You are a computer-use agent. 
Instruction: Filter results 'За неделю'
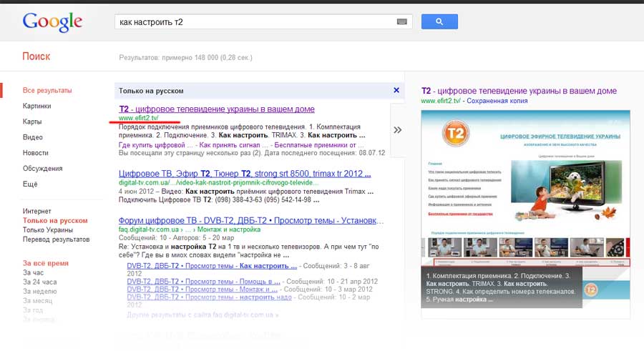[40, 292]
